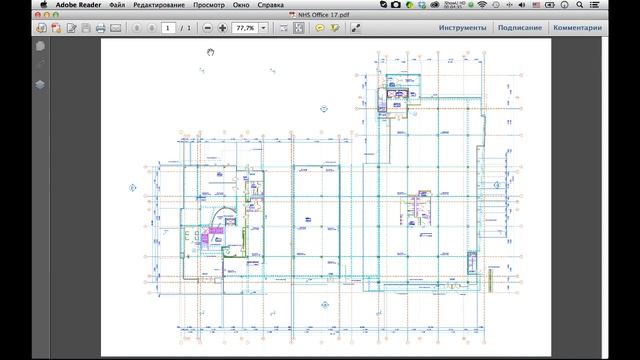The image size is (640, 360).
Task: Open the Окно menu
Action: [x=241, y=5]
